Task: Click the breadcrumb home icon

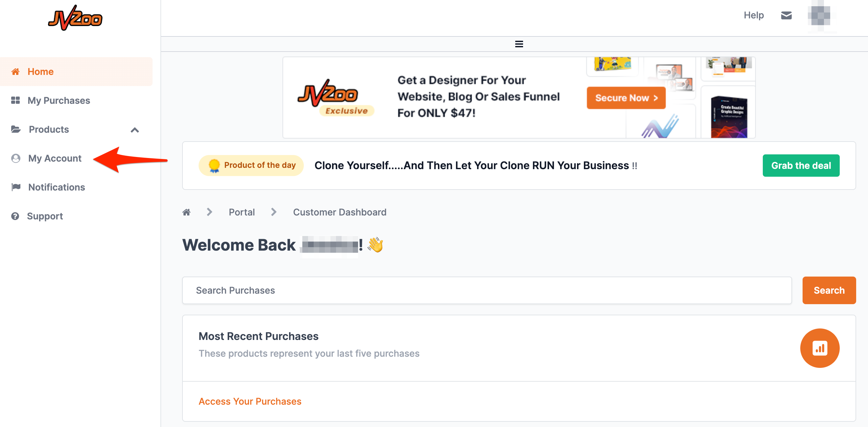Action: (186, 212)
